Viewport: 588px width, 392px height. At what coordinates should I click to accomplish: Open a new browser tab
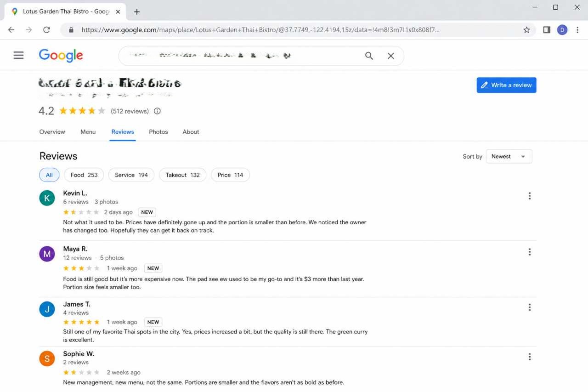136,12
